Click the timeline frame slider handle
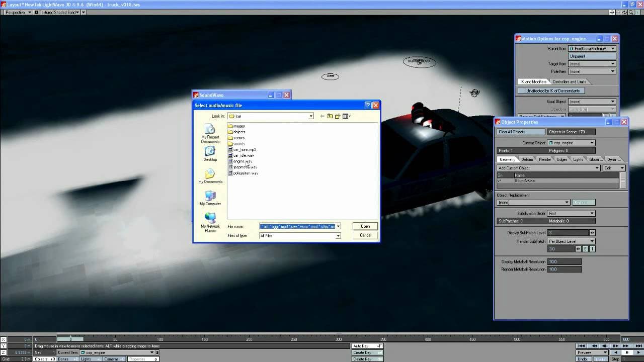 [x=70, y=339]
